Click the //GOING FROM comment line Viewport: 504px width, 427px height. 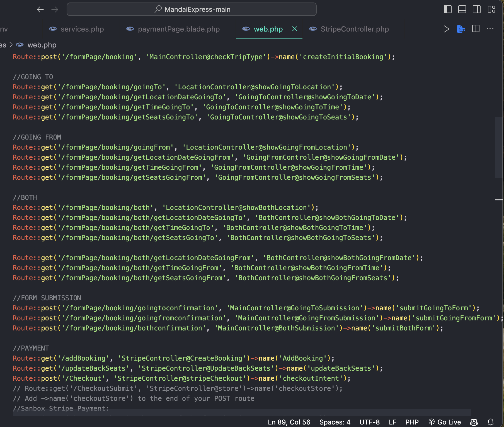(x=37, y=137)
